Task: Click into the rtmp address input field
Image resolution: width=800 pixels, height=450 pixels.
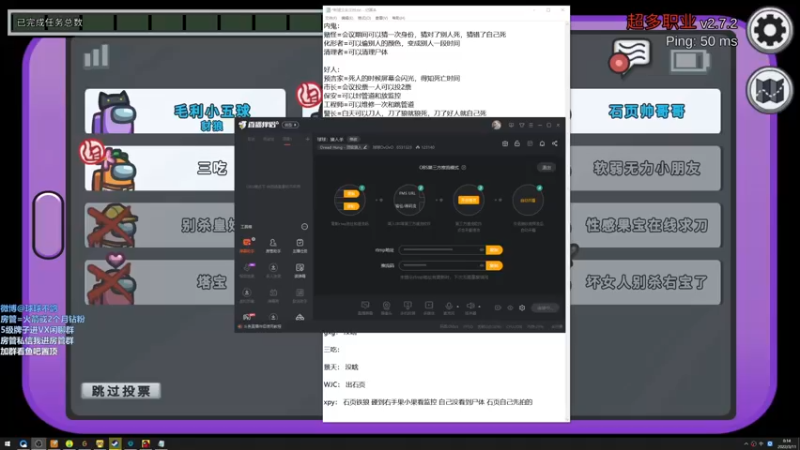Action: pos(442,250)
